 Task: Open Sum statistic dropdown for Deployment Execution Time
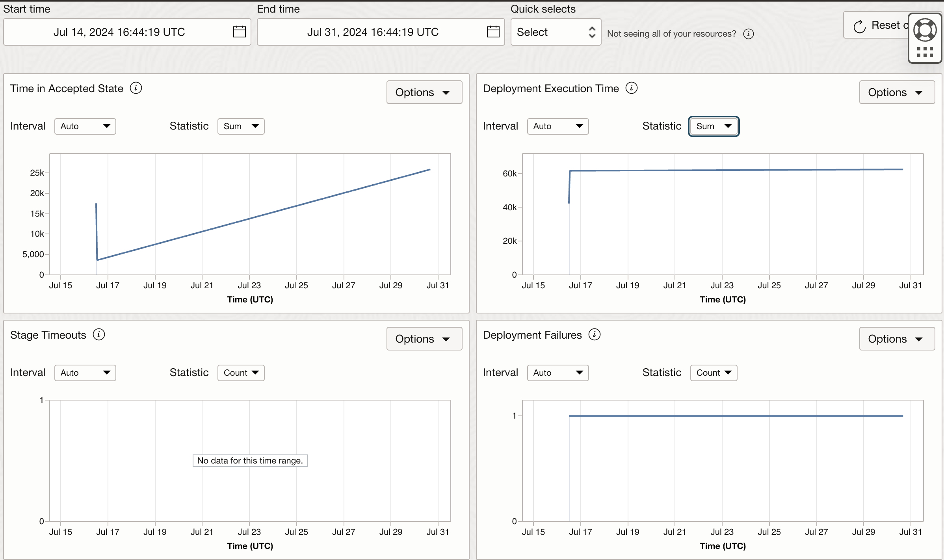[713, 126]
